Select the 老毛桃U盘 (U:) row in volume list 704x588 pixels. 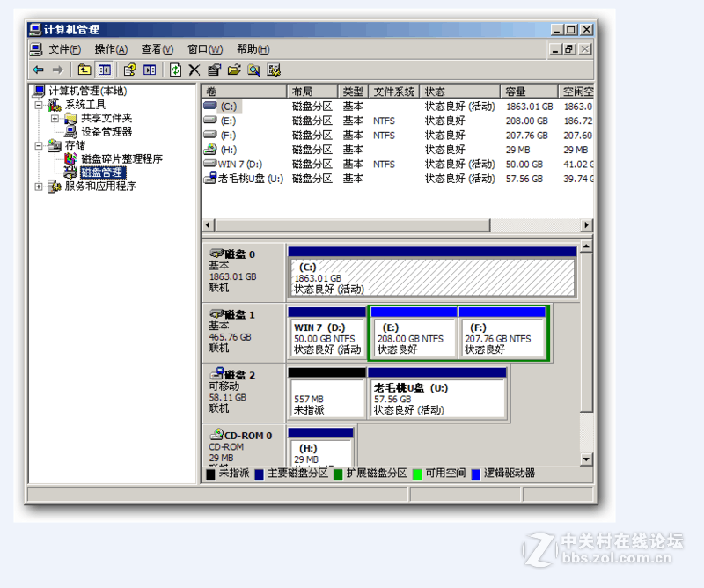[250, 179]
